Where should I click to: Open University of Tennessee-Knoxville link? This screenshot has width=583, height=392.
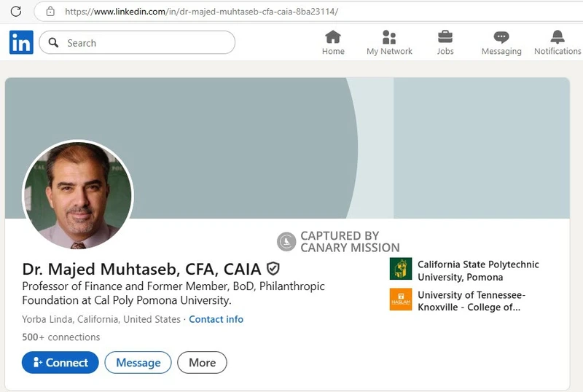point(471,301)
